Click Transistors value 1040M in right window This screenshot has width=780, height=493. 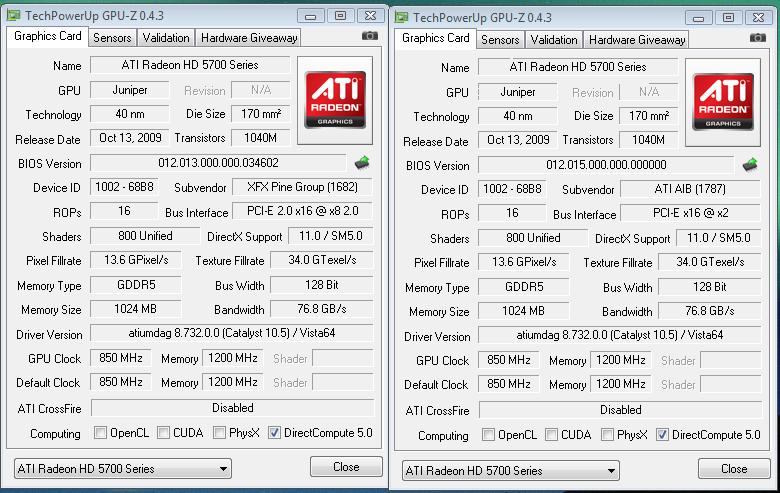click(649, 140)
